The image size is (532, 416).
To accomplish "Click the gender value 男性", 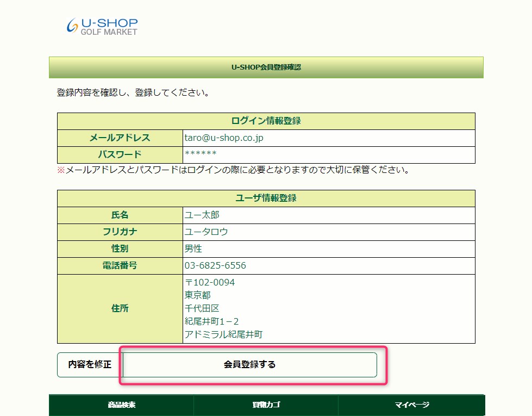I will coord(193,249).
